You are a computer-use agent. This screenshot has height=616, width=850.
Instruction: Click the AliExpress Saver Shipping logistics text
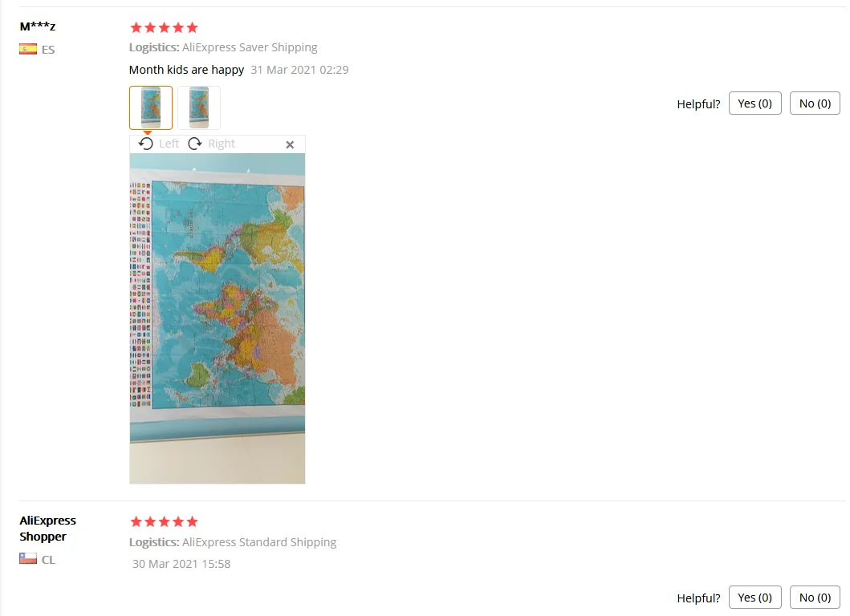click(250, 47)
